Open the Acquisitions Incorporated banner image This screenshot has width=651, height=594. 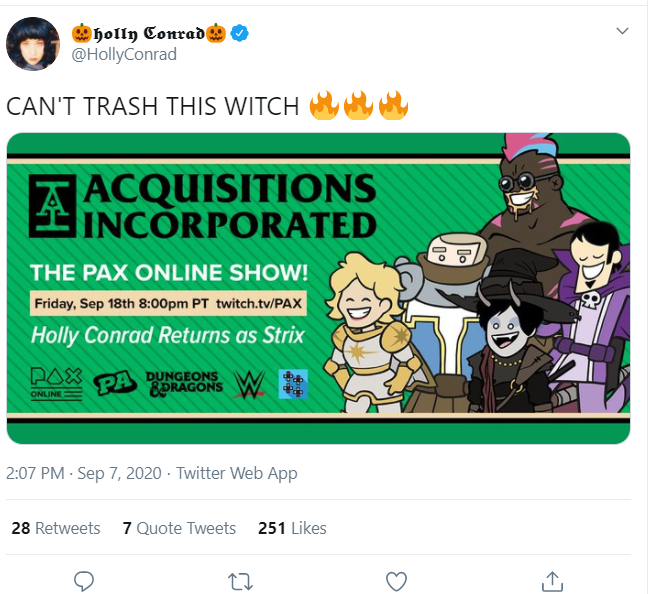tap(318, 288)
